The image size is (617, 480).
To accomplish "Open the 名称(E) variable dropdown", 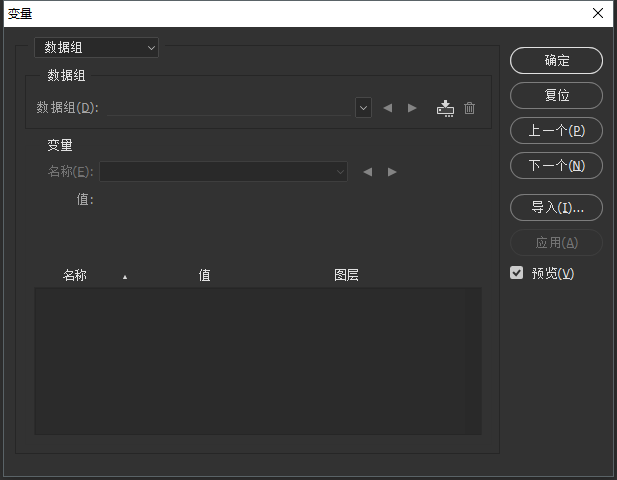I will 223,172.
